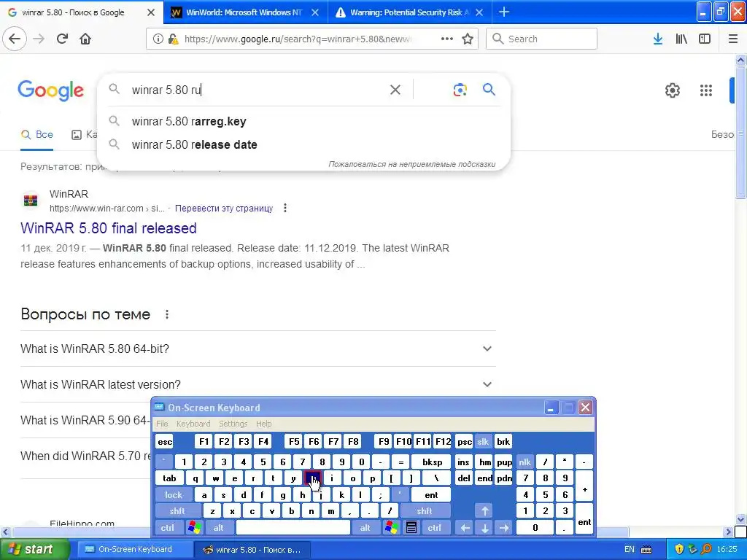Reload the page with refresh icon
This screenshot has width=747, height=560.
tap(62, 39)
